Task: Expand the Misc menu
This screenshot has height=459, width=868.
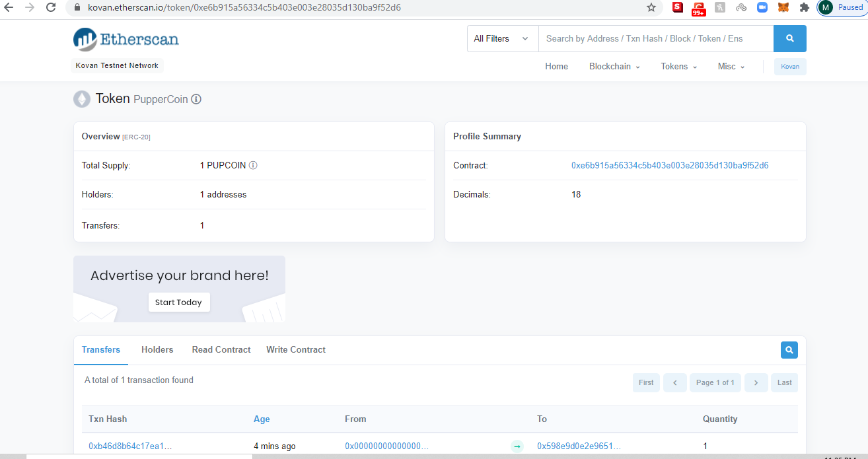Action: tap(731, 66)
